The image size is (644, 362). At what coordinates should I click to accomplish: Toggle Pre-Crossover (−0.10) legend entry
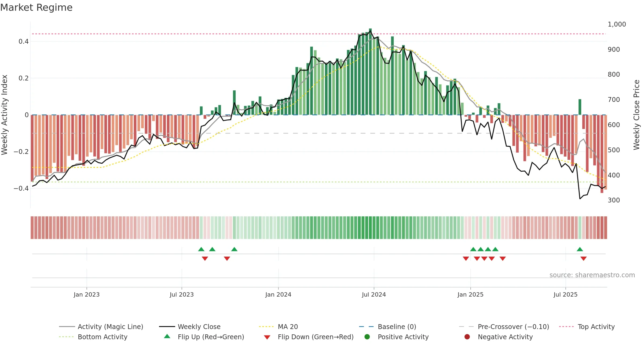504,327
